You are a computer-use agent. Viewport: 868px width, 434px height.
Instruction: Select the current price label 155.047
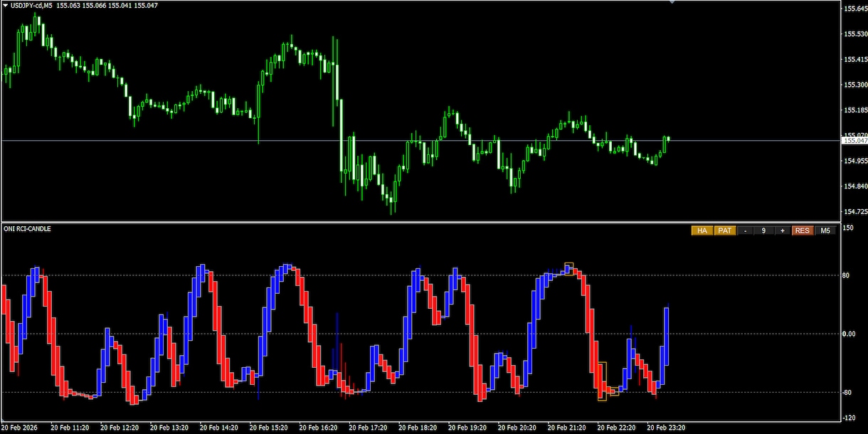click(854, 141)
